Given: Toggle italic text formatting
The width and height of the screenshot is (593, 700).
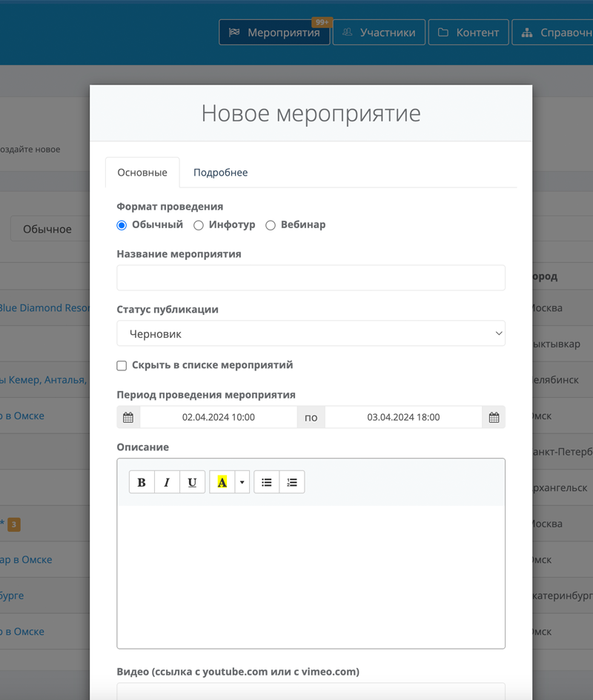Looking at the screenshot, I should coord(167,482).
